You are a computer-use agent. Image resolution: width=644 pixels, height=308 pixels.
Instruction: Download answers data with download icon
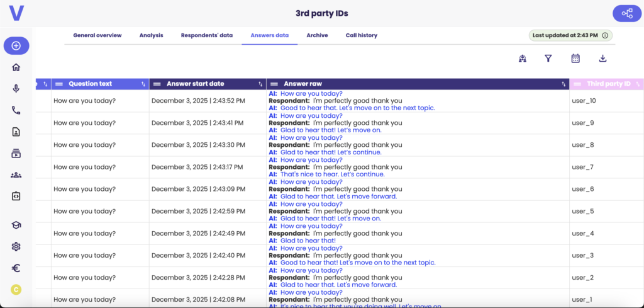point(602,59)
